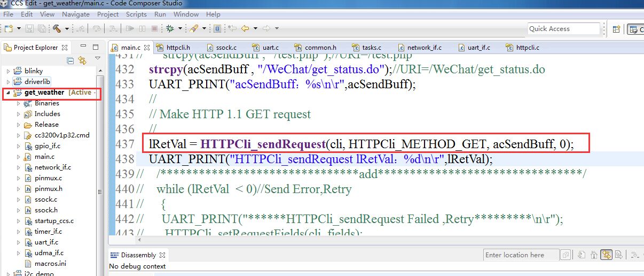Click the Quick Access search field
The height and width of the screenshot is (276, 644).
pos(564,29)
